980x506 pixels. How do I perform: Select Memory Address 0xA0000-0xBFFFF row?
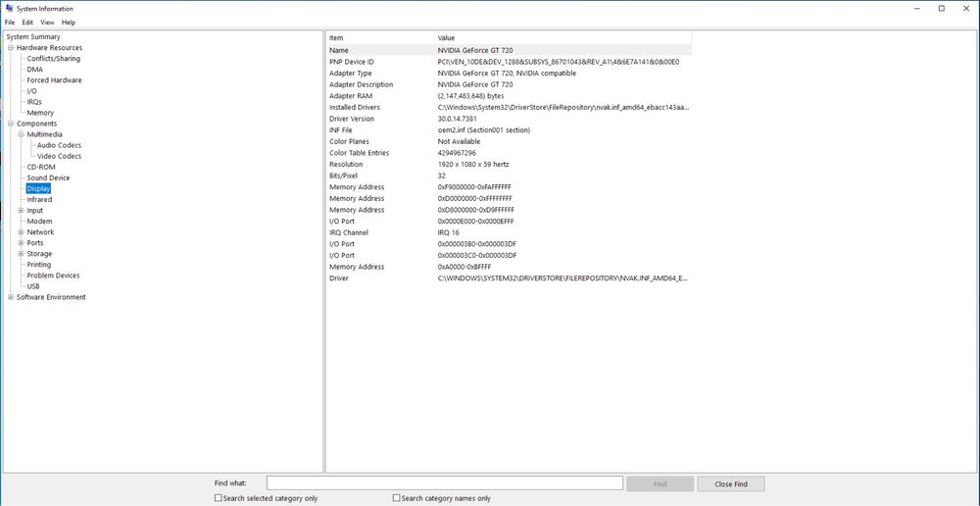point(510,267)
